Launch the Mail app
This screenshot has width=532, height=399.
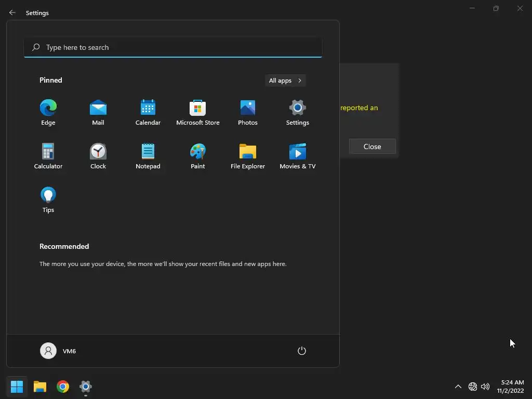tap(98, 112)
